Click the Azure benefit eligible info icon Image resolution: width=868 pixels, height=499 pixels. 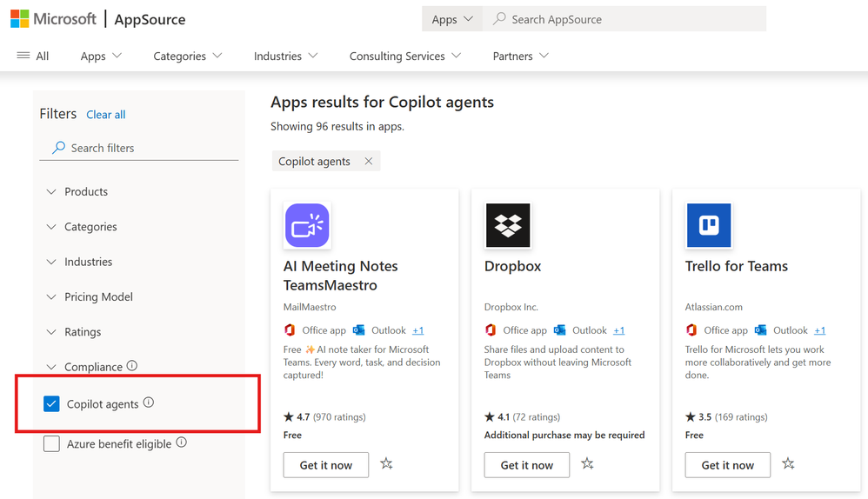(x=182, y=442)
